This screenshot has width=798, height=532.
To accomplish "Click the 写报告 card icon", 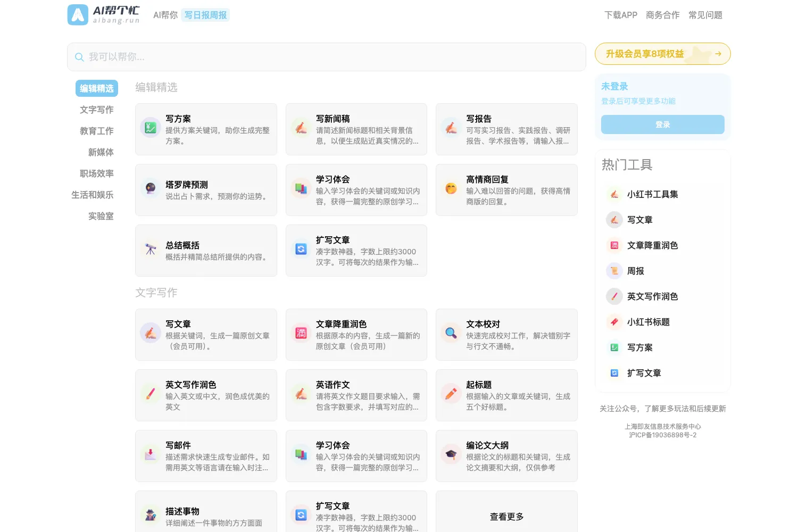I will 451,128.
